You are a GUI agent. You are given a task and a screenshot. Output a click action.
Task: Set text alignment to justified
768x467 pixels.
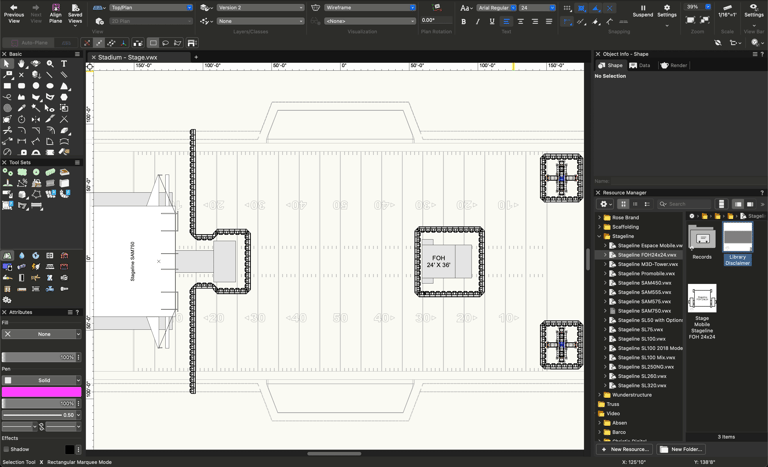pos(549,22)
